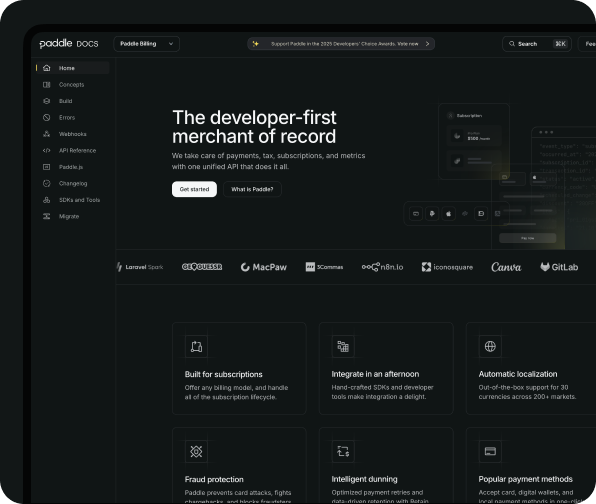Click the Built for subscriptions heading

tap(224, 374)
